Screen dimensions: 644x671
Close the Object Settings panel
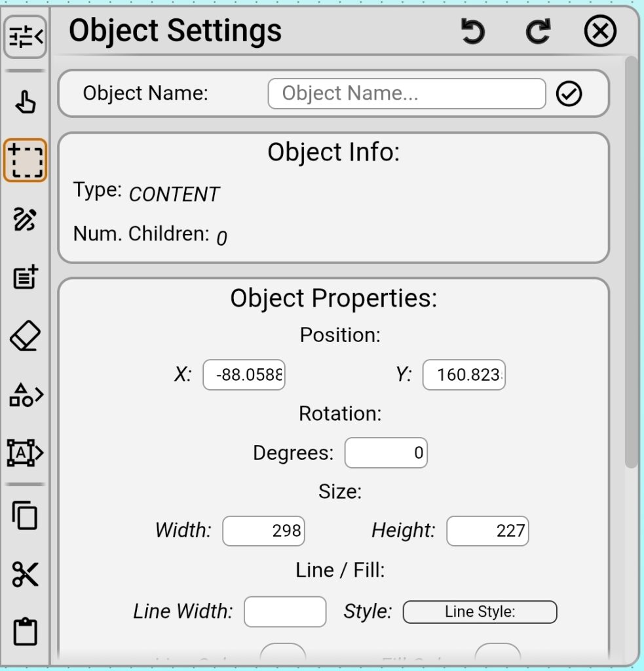click(600, 31)
